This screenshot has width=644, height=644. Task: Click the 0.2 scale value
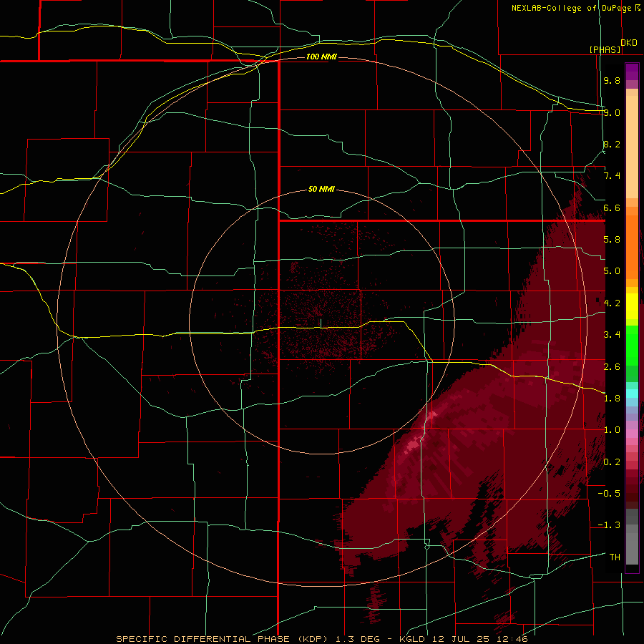(x=612, y=462)
